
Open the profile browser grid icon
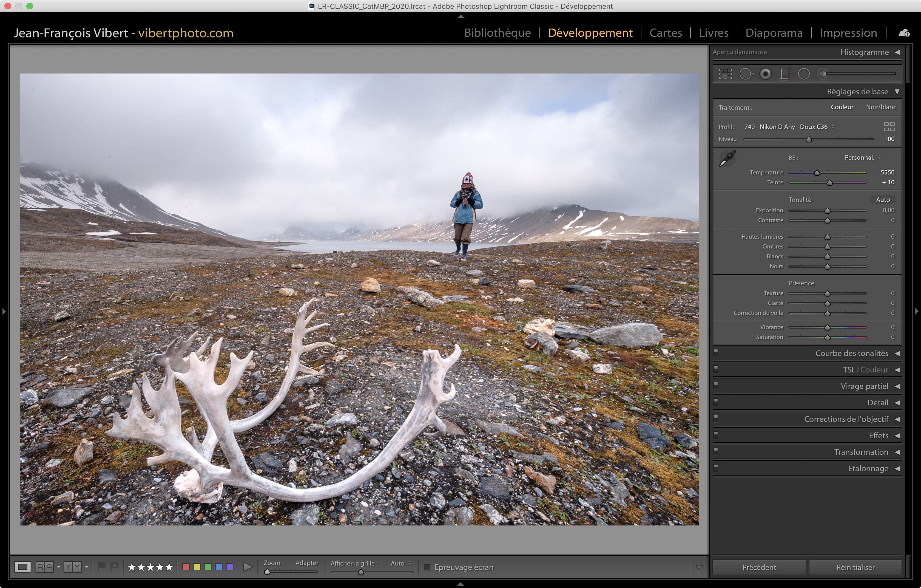[x=889, y=127]
